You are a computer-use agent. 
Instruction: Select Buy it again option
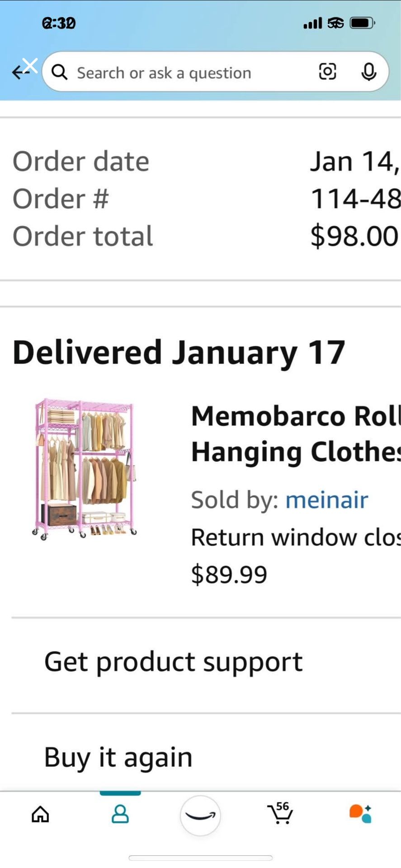tap(118, 757)
